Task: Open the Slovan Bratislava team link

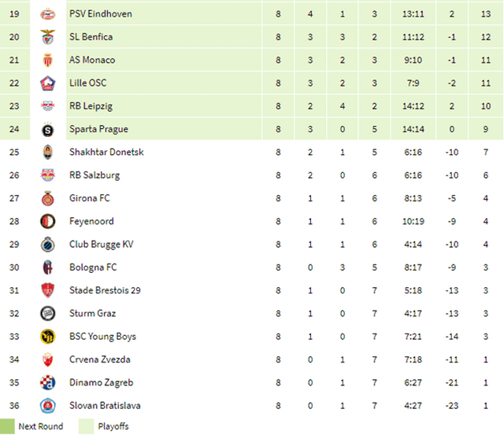Action: (106, 405)
